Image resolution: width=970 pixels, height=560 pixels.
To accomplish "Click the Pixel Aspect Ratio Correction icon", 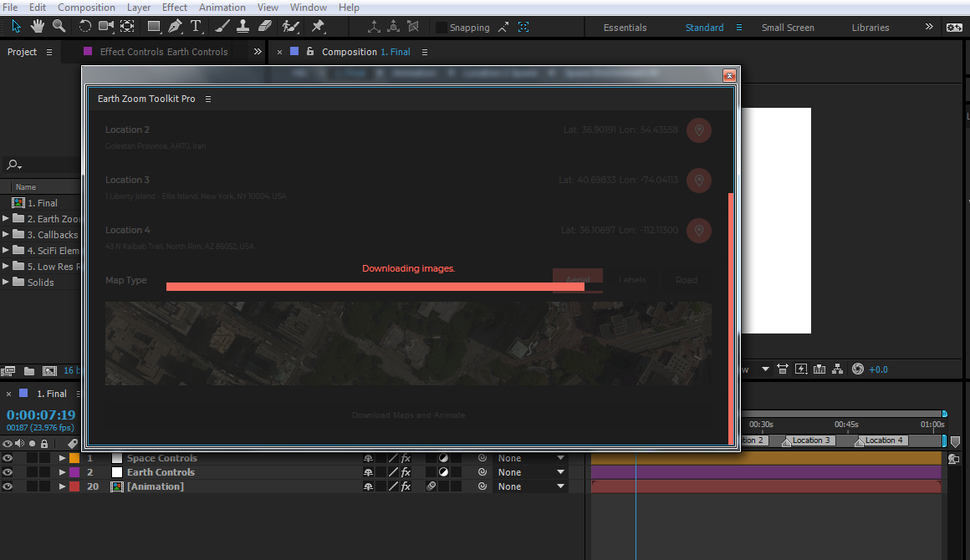I will (x=783, y=369).
